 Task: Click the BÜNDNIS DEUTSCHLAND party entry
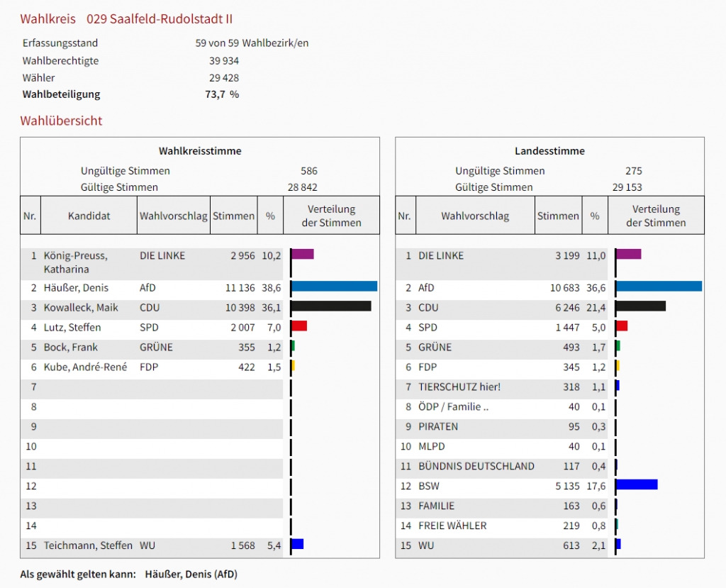[x=476, y=467]
